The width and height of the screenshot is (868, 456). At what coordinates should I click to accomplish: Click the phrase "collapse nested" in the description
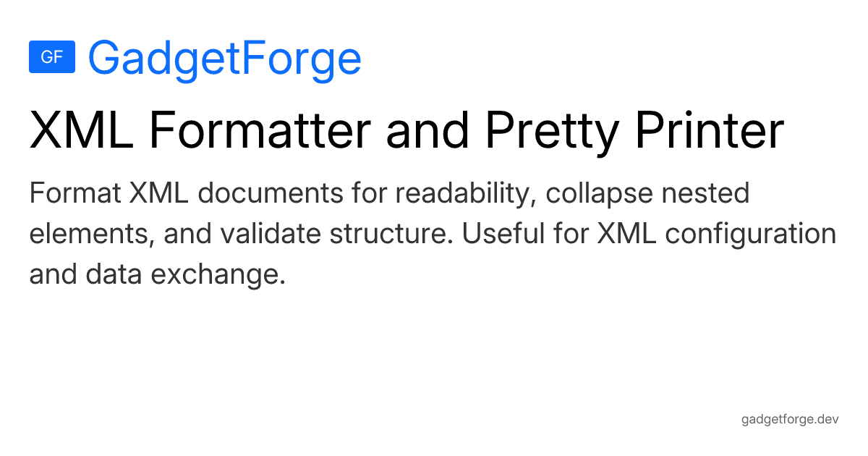click(x=647, y=194)
